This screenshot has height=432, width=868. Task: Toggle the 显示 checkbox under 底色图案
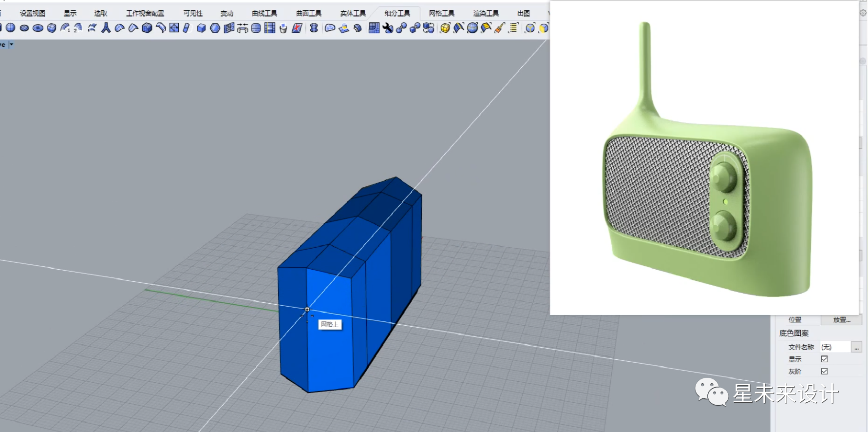825,359
